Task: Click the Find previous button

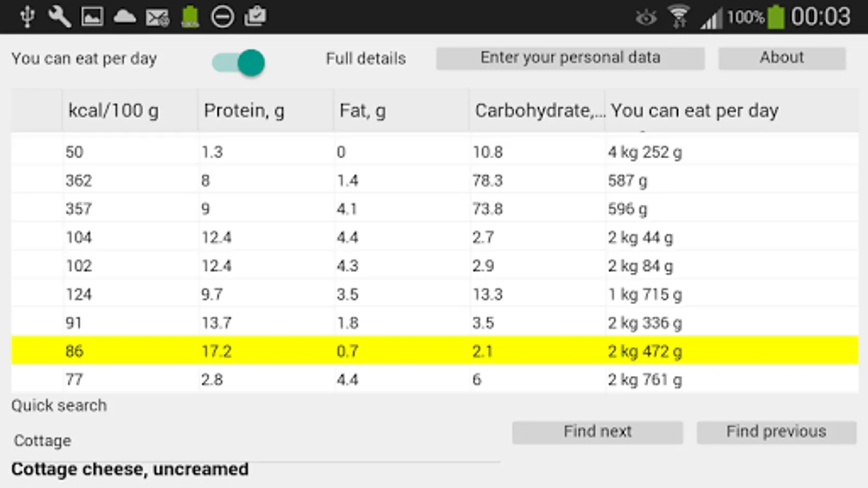Action: click(776, 432)
